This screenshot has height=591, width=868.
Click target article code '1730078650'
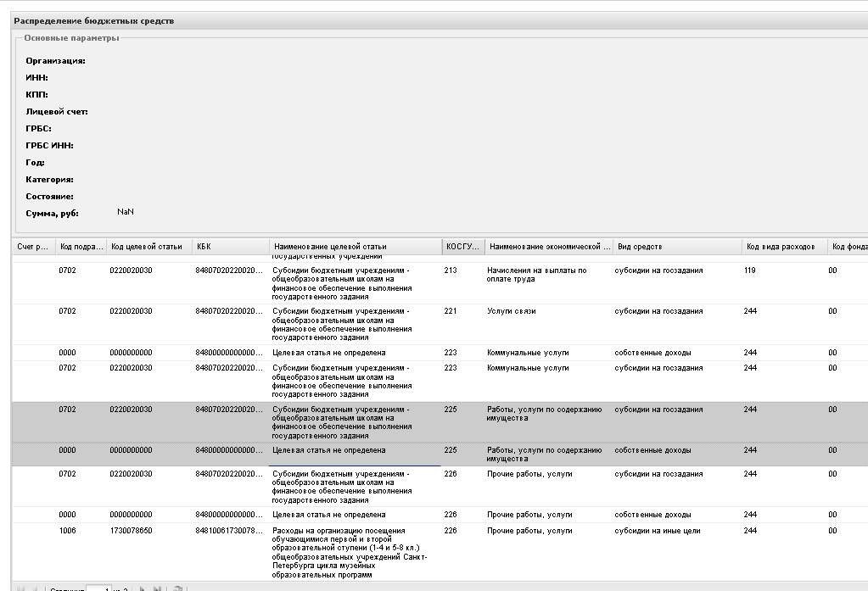[x=131, y=531]
